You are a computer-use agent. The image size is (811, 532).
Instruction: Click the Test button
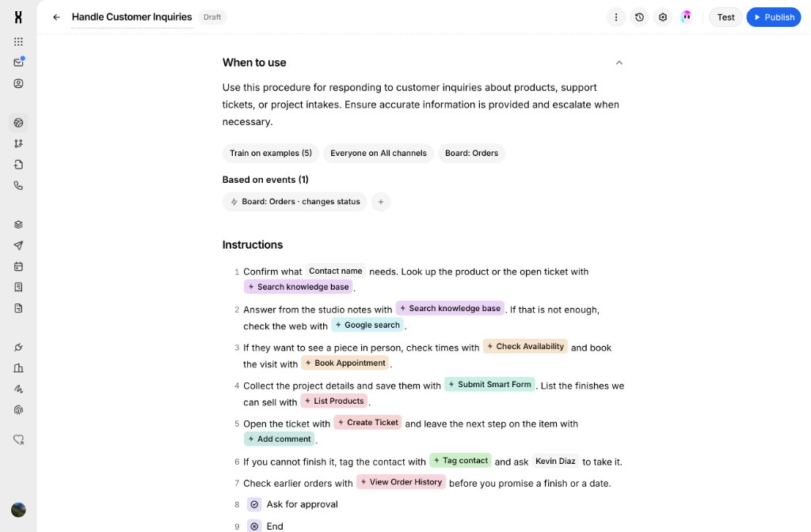point(725,17)
